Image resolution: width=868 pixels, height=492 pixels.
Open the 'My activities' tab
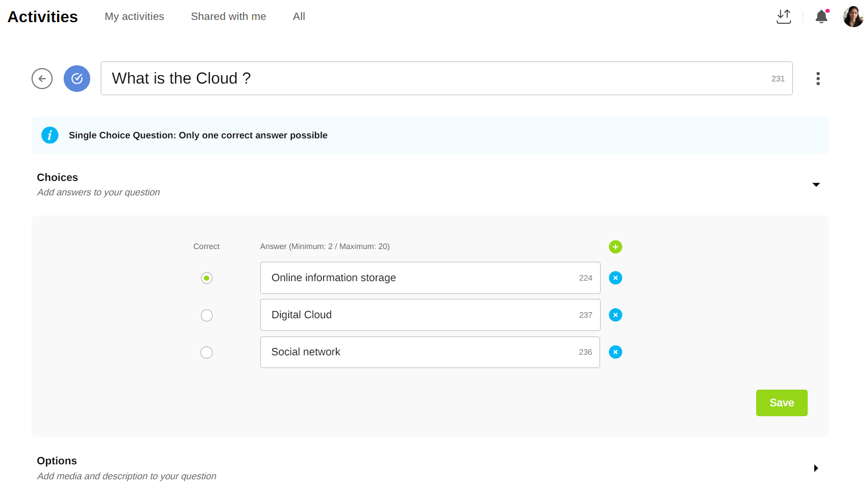135,17
